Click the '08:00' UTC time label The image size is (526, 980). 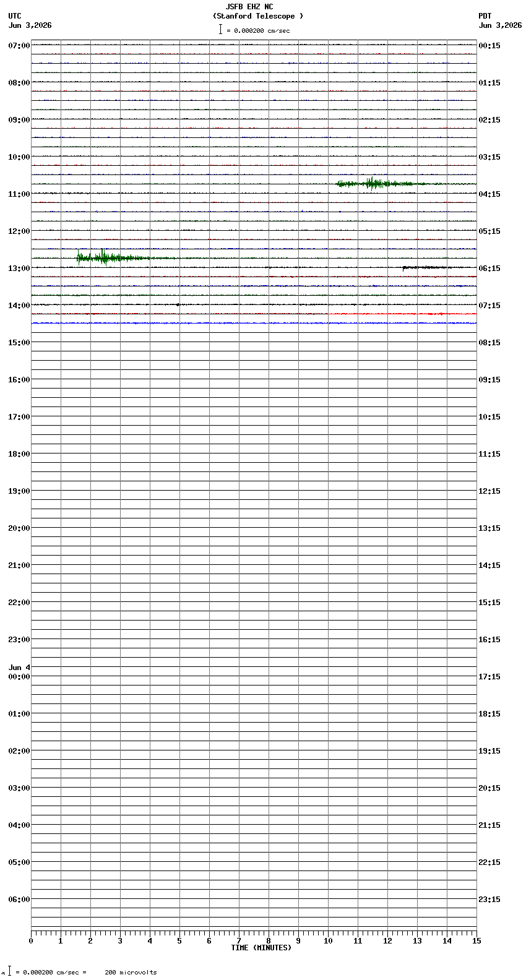19,83
